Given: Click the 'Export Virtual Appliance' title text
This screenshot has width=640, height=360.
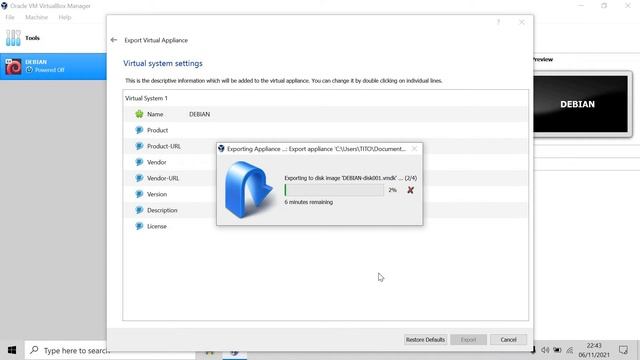Looking at the screenshot, I should tap(156, 40).
